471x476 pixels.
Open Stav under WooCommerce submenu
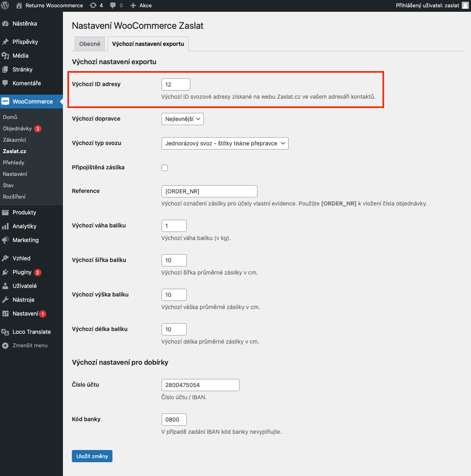tap(8, 186)
